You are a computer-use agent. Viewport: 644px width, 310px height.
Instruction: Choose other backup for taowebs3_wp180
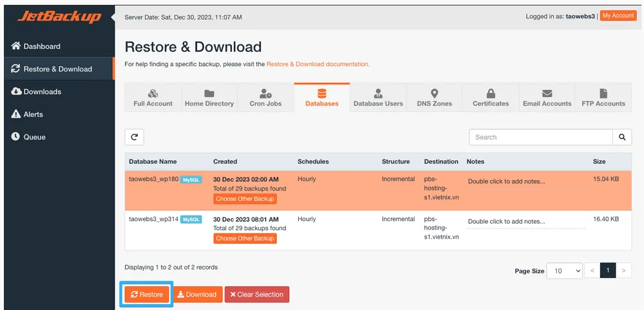click(x=245, y=199)
